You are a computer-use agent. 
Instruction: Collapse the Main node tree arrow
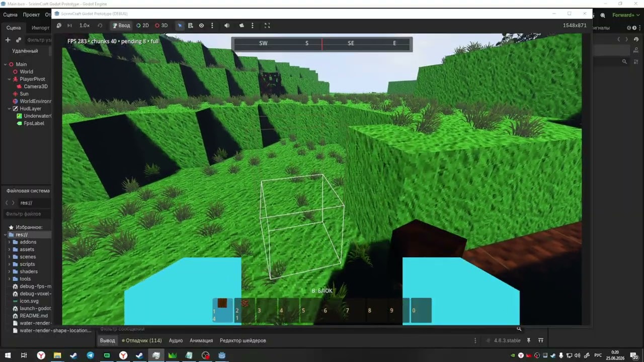point(5,64)
